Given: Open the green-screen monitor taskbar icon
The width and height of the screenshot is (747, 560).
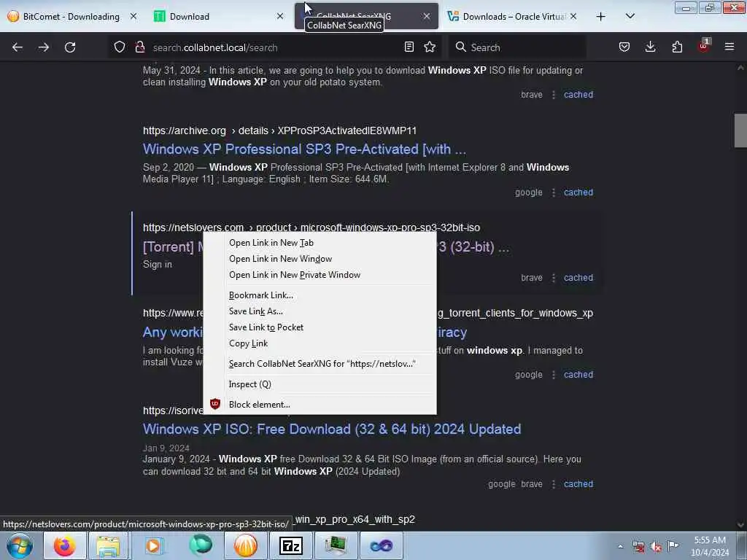Looking at the screenshot, I should coord(336,545).
